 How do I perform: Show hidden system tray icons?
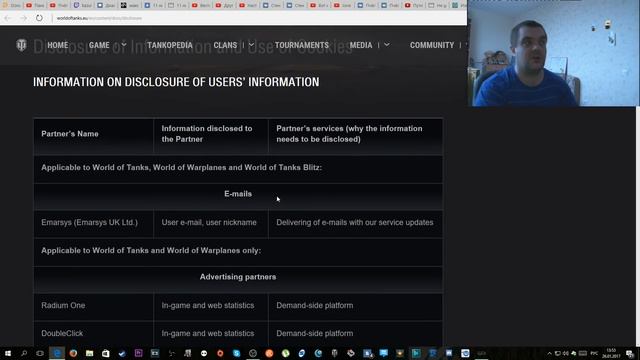[549, 353]
